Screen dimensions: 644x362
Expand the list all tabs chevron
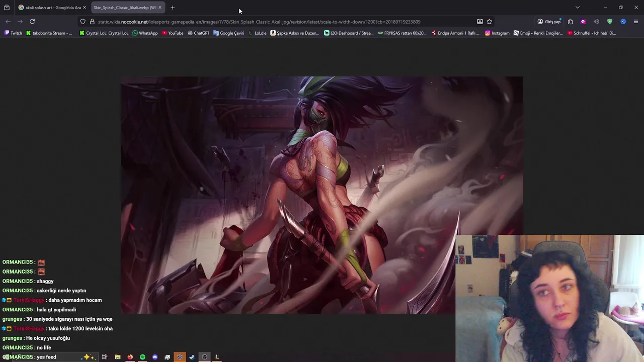[x=578, y=8]
